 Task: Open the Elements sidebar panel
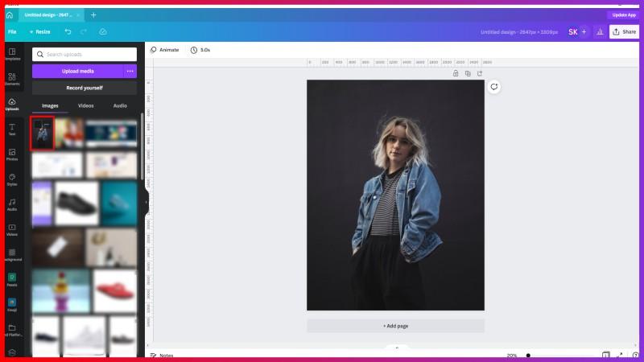coord(12,79)
